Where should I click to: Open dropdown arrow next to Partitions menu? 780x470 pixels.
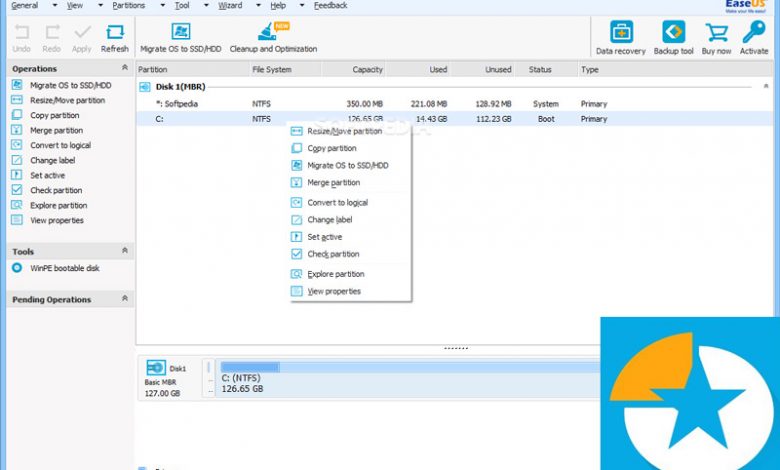[163, 5]
